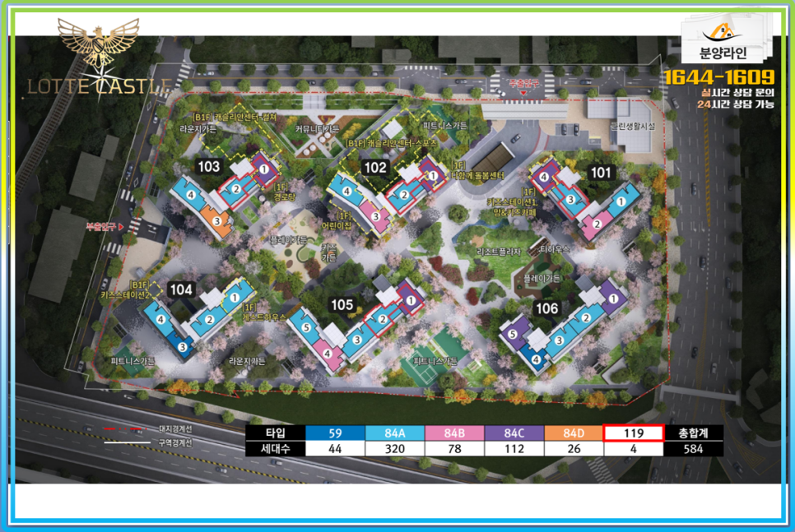Select the blue 59 type cell
The height and width of the screenshot is (532, 795).
(335, 433)
